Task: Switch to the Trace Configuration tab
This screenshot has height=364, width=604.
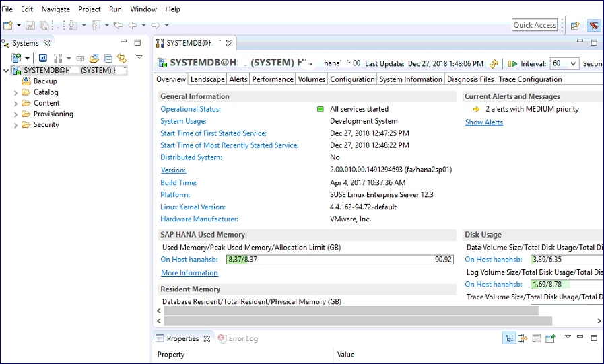Action: (x=530, y=79)
